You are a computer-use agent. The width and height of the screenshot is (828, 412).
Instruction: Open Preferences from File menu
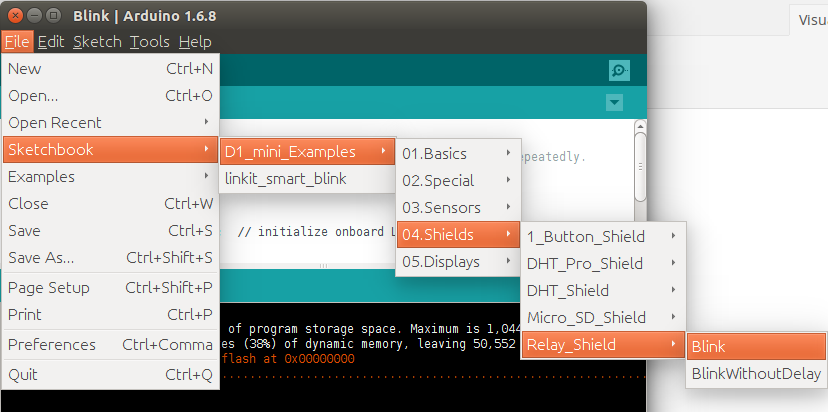pos(110,345)
